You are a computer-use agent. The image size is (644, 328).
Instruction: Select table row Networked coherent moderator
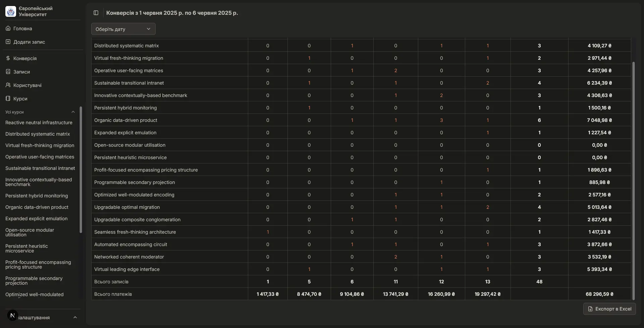coord(361,257)
